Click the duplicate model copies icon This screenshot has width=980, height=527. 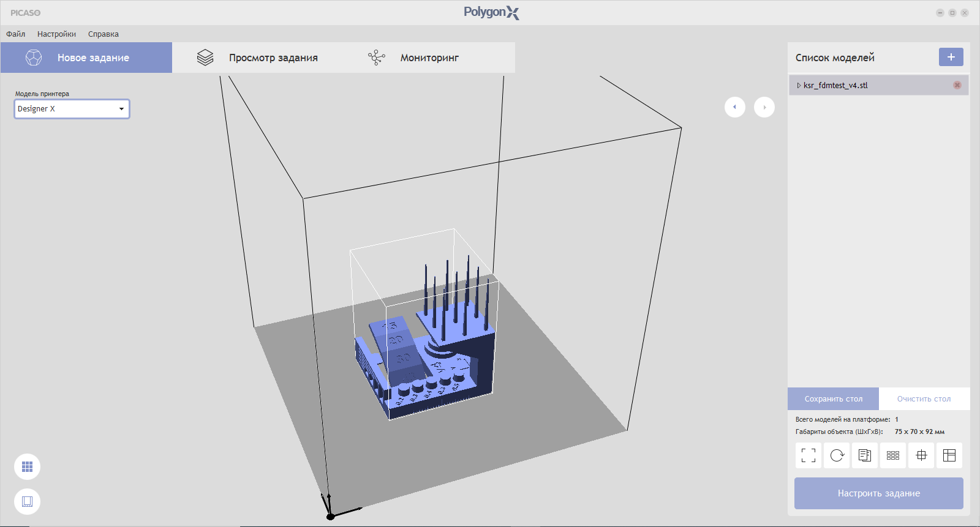[865, 455]
